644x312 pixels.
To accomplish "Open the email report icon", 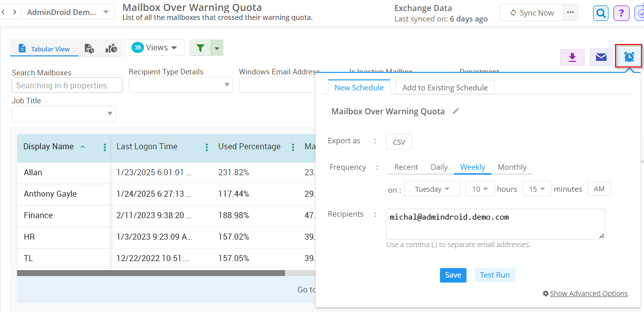I will pos(600,57).
